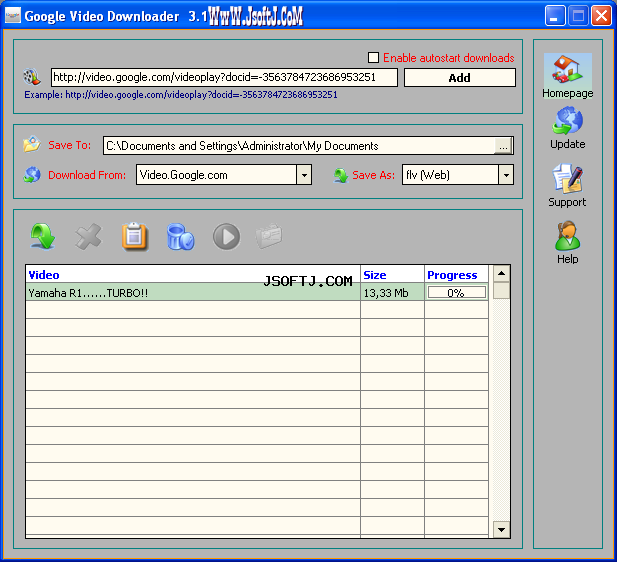Enable autostart downloads checkbox
Viewport: 617px width, 562px height.
tap(373, 57)
